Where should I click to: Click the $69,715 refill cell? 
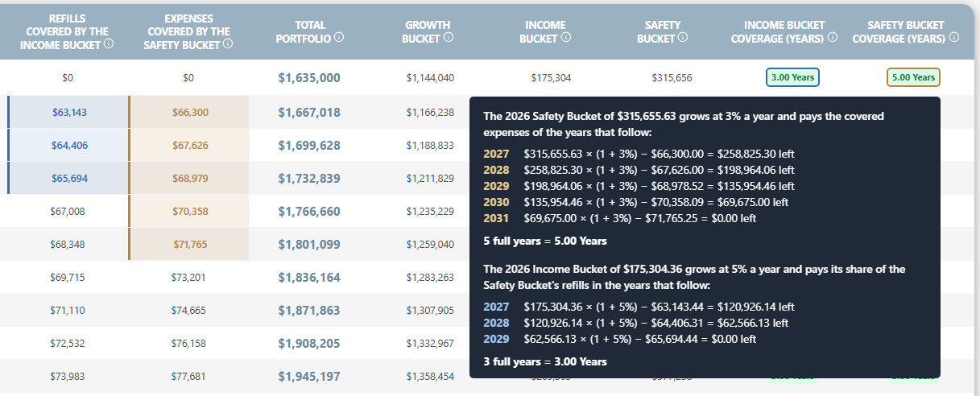pos(67,277)
